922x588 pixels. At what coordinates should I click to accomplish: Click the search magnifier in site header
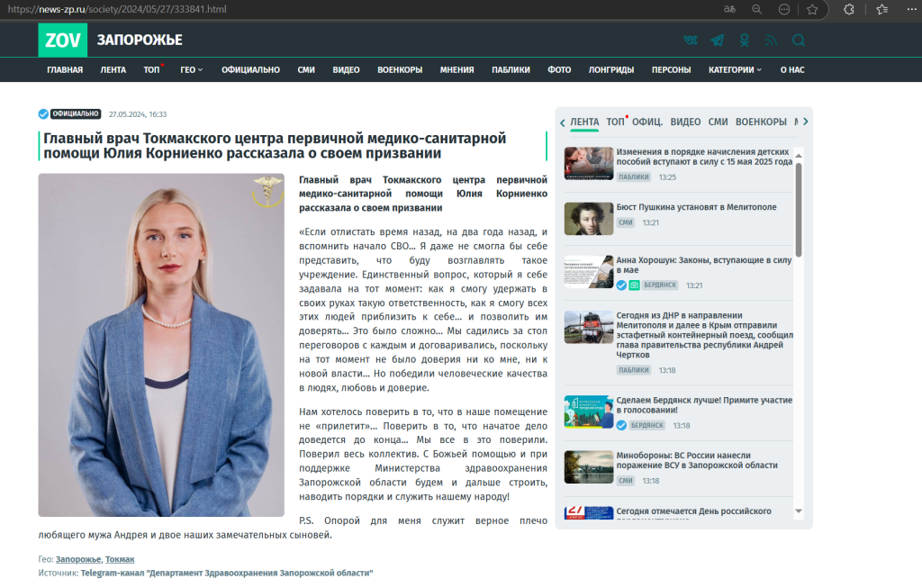[x=799, y=40]
